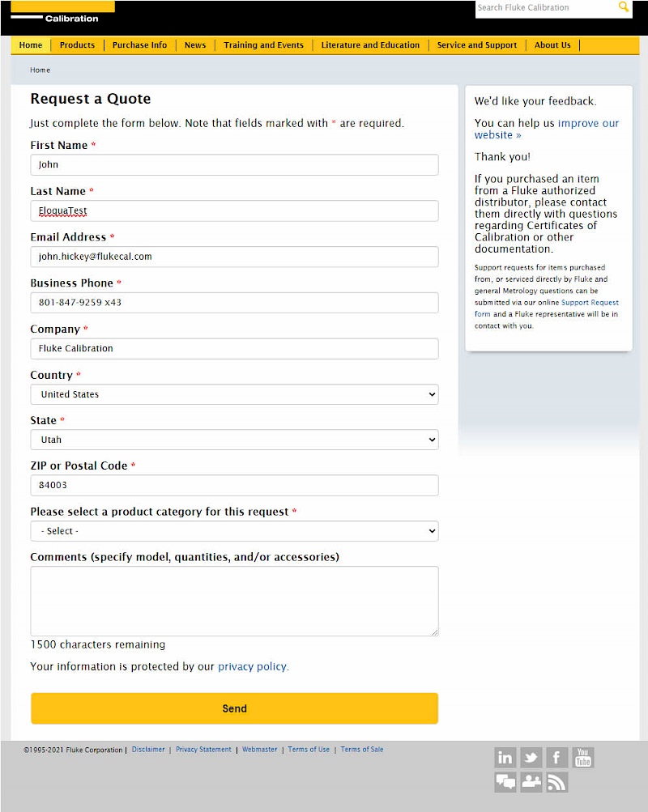The width and height of the screenshot is (648, 812).
Task: Click the Facebook icon in footer
Action: coord(557,758)
